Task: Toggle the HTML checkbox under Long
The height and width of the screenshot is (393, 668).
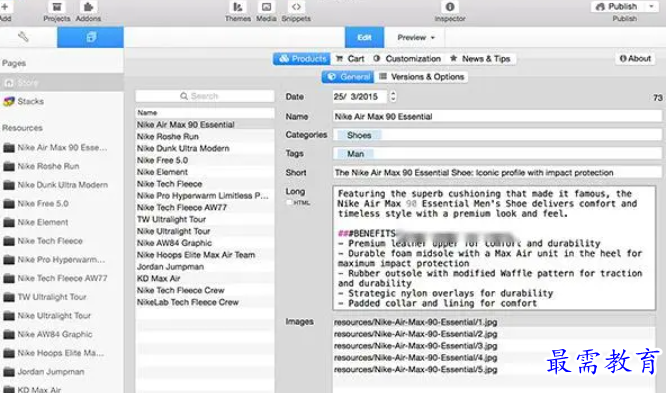Action: coord(290,203)
